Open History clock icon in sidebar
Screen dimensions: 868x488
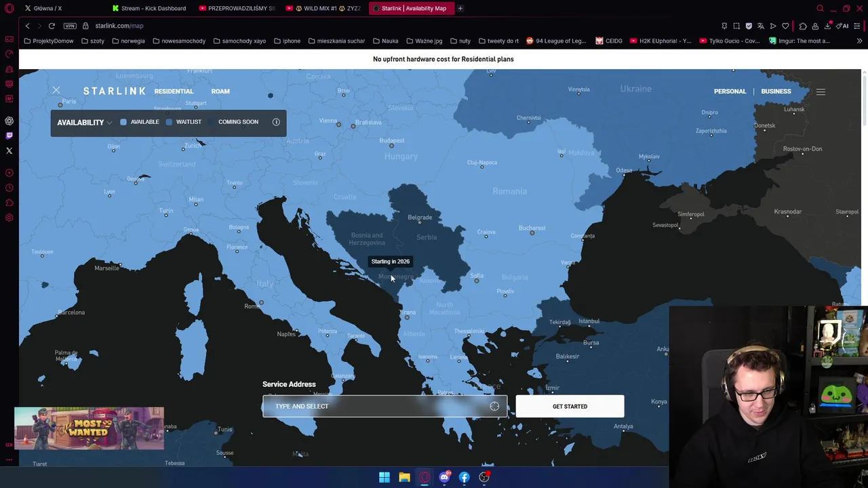[x=9, y=188]
